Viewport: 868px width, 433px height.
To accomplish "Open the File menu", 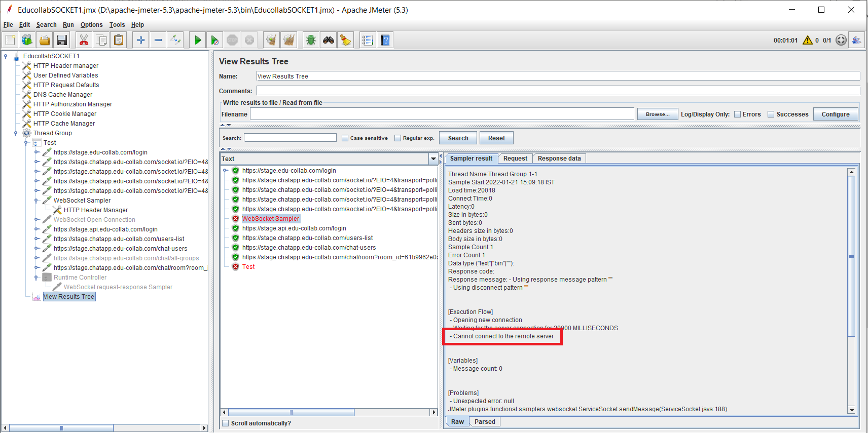I will coord(8,25).
